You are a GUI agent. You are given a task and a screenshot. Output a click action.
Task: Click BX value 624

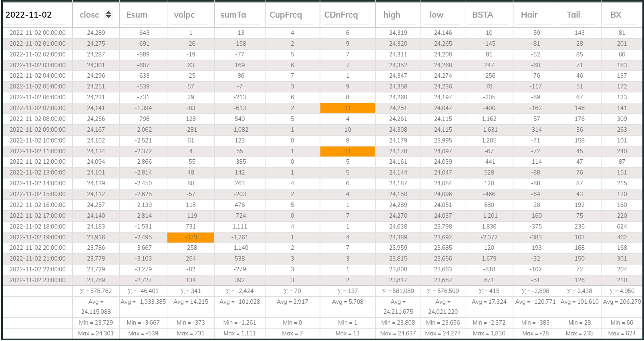pos(622,227)
